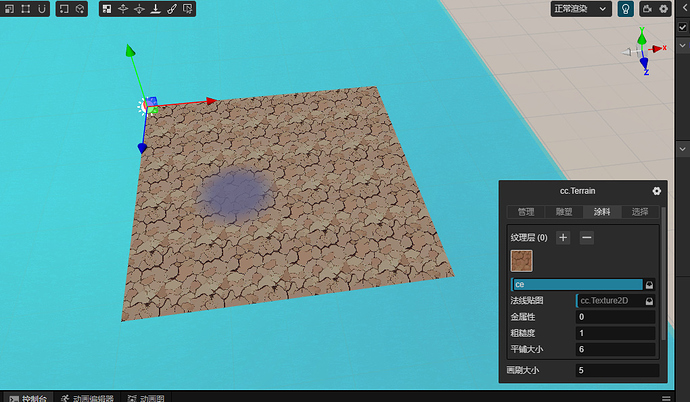The image size is (690, 402).
Task: Click the move-up alignment icon
Action: click(x=123, y=9)
